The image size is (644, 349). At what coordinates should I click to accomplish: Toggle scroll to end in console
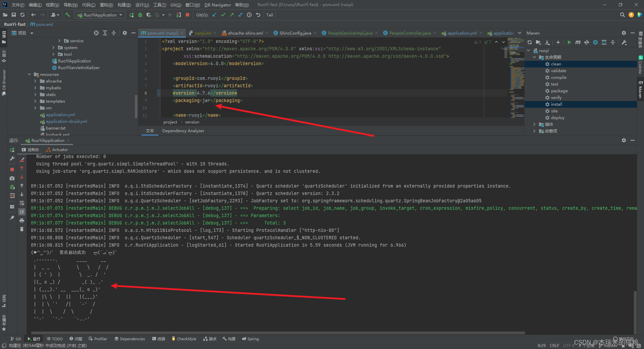[22, 212]
